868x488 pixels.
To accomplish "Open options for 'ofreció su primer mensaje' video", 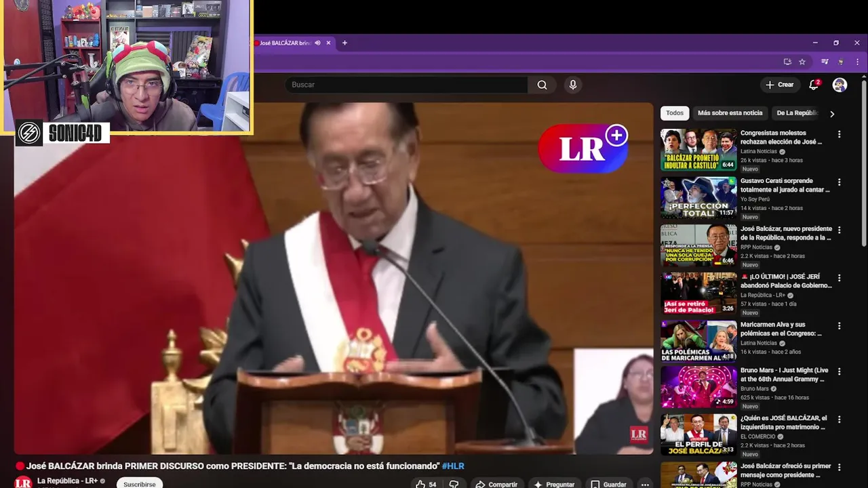I will pos(839,468).
